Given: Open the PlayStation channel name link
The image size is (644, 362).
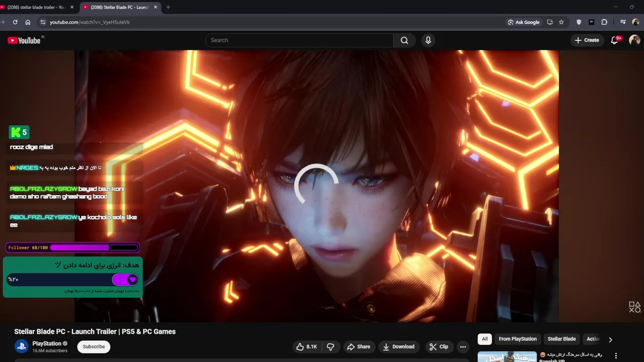Looking at the screenshot, I should [x=47, y=343].
